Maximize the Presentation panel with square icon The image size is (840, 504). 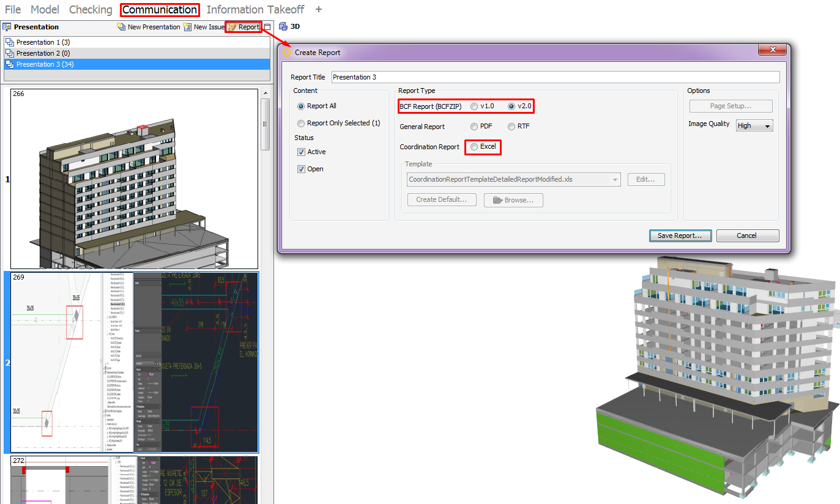267,27
